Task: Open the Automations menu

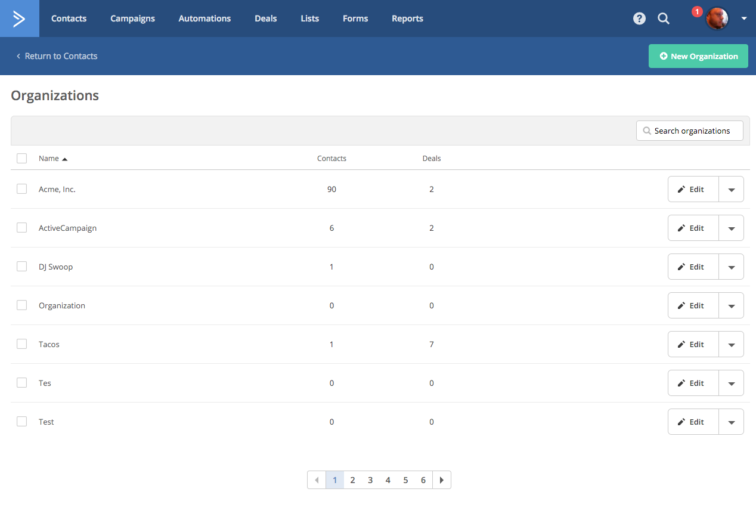Action: tap(205, 18)
